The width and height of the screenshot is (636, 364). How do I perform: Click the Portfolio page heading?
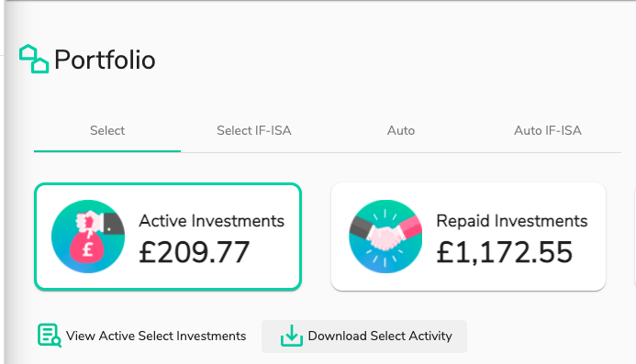[x=105, y=60]
